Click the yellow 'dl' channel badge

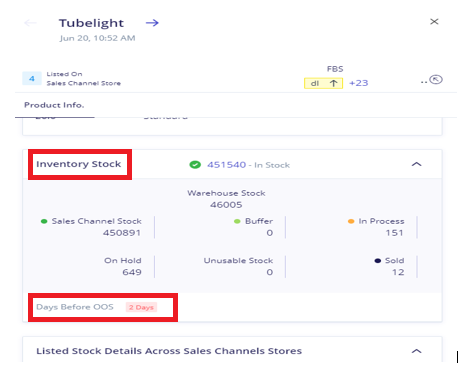tap(323, 83)
